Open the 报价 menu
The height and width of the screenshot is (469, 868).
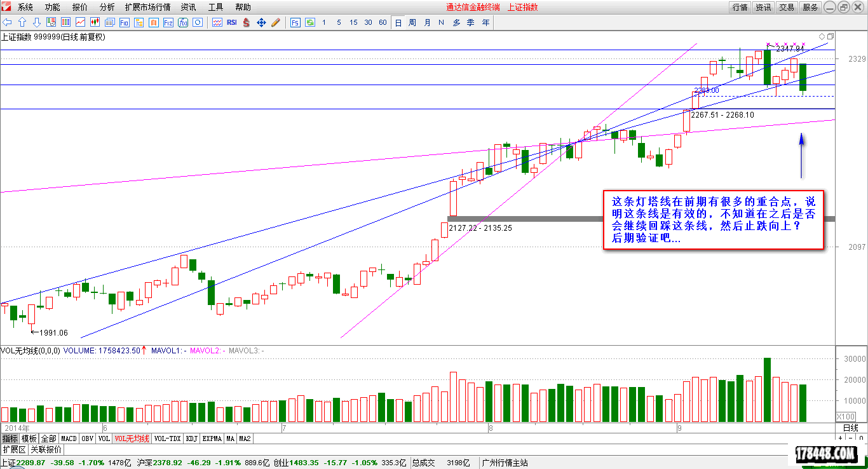pos(80,7)
